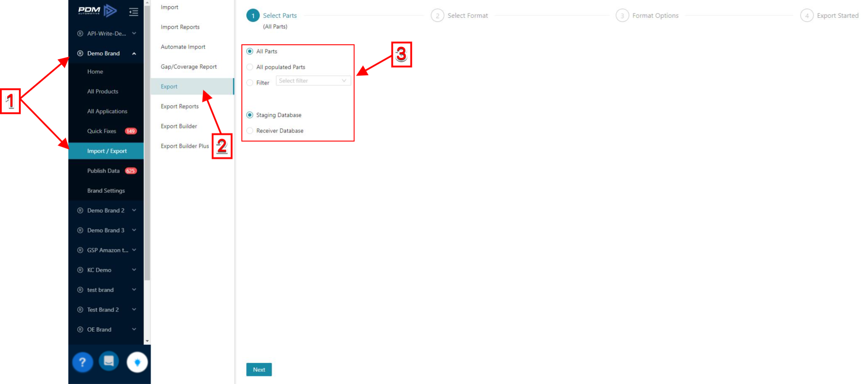
Task: Click the PDM Automotive logo
Action: tap(97, 11)
